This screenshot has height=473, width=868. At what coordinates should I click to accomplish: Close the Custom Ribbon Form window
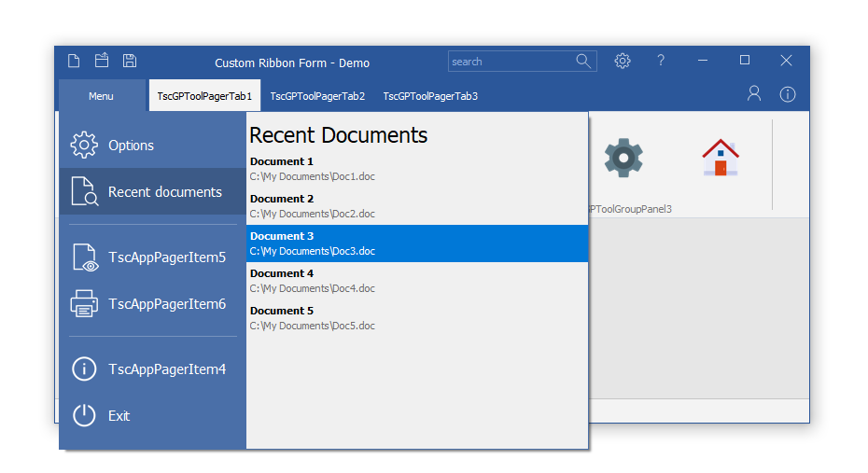pos(786,60)
